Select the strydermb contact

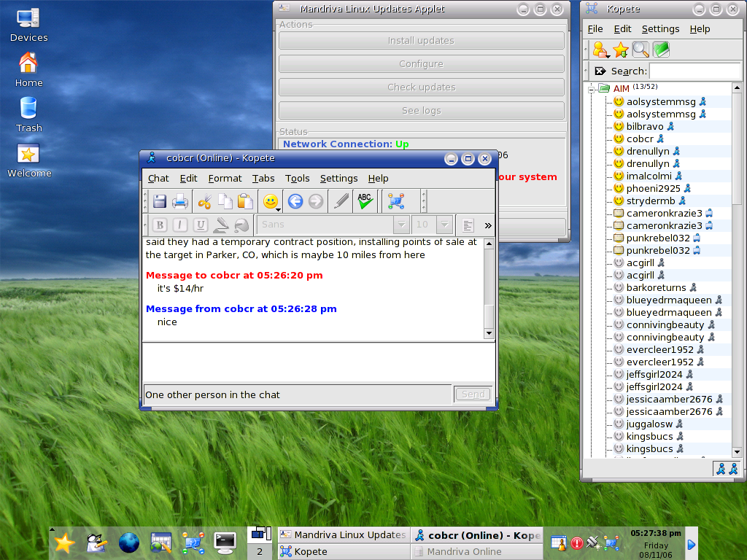coord(650,201)
